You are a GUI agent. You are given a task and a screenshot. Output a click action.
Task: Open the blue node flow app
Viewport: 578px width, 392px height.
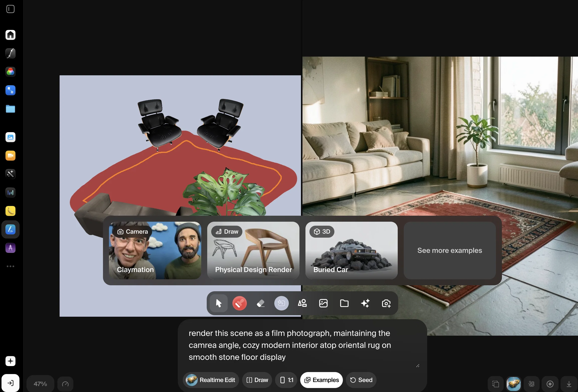point(10,90)
